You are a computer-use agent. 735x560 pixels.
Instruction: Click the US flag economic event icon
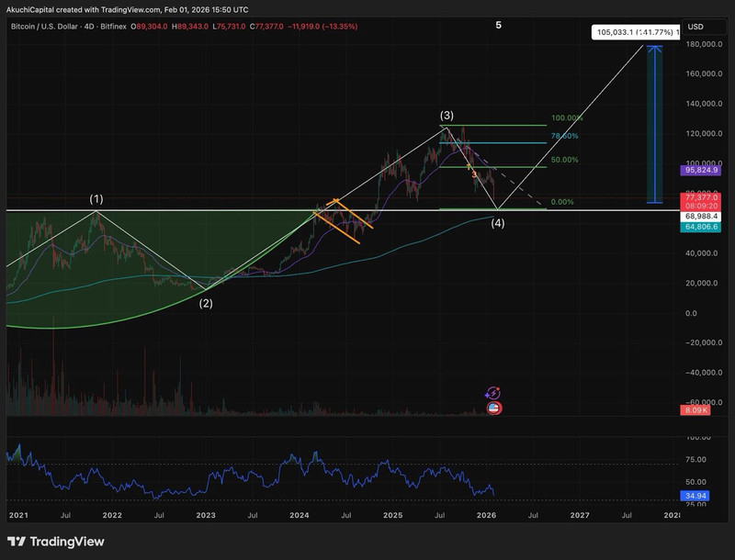[x=493, y=408]
